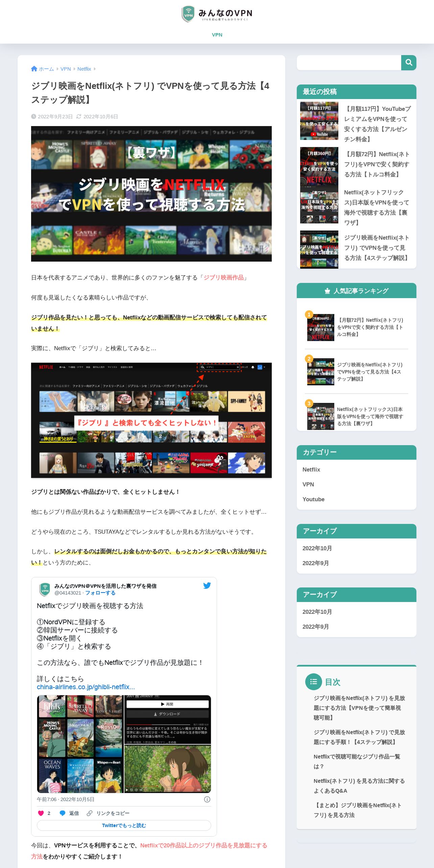Open the Netflix search screenshot image

(151, 420)
